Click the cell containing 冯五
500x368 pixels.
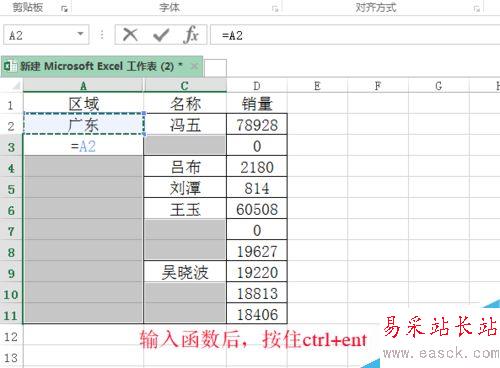[x=185, y=125]
